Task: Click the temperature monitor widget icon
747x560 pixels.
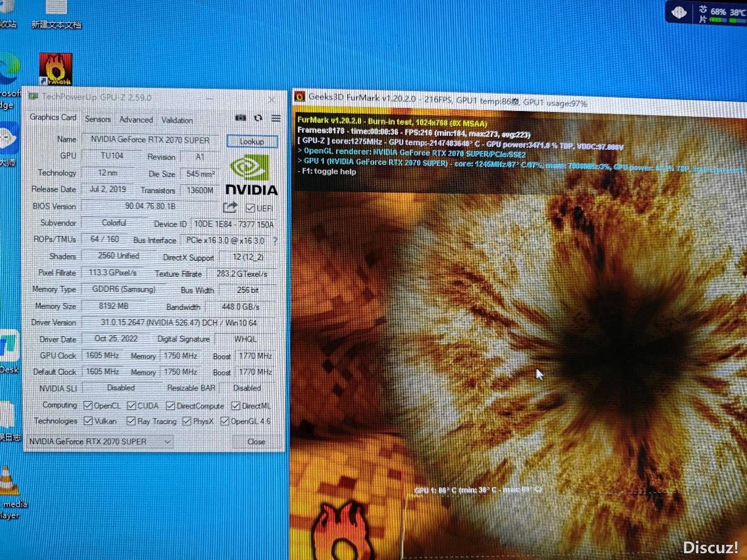Action: pyautogui.click(x=679, y=12)
